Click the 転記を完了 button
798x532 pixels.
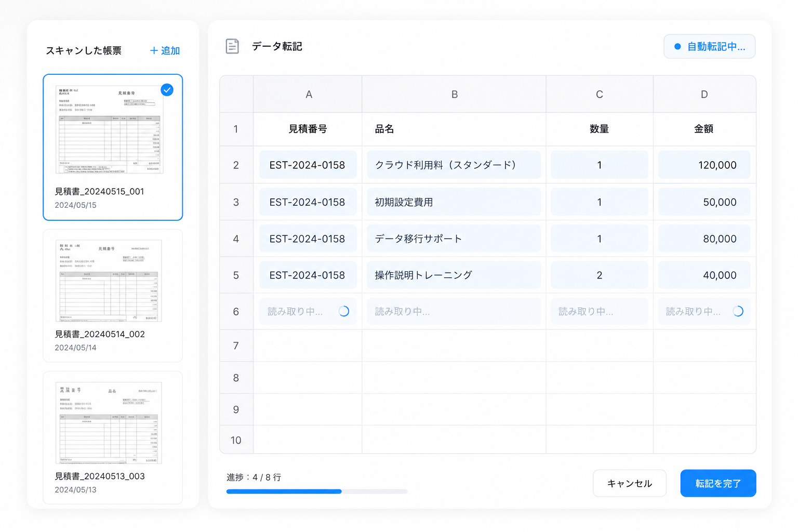(x=718, y=483)
